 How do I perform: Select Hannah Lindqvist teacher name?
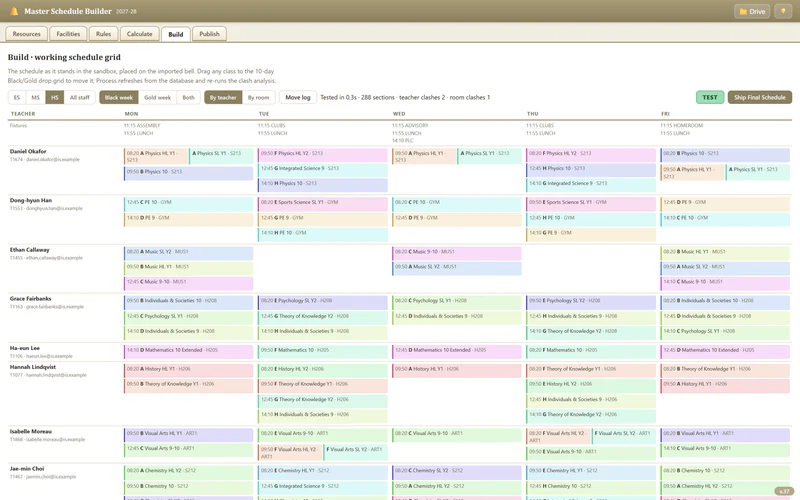click(33, 367)
